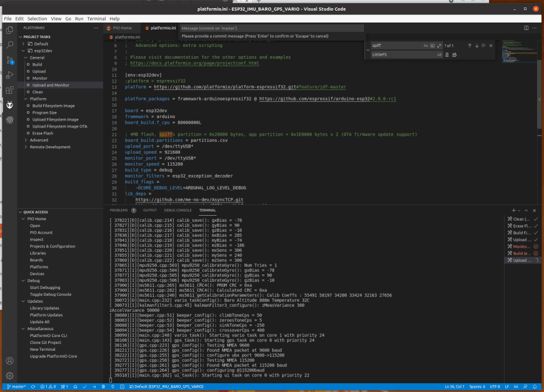Viewport: 544px width, 392px height.
Task: Open the notifications bell in the status bar
Action: click(x=535, y=386)
